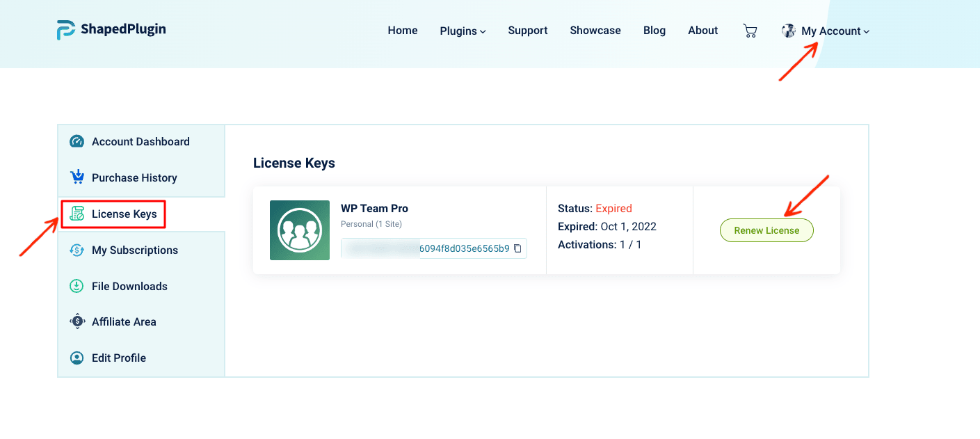980x439 pixels.
Task: Click the Account Dashboard gauge icon
Action: (77, 142)
